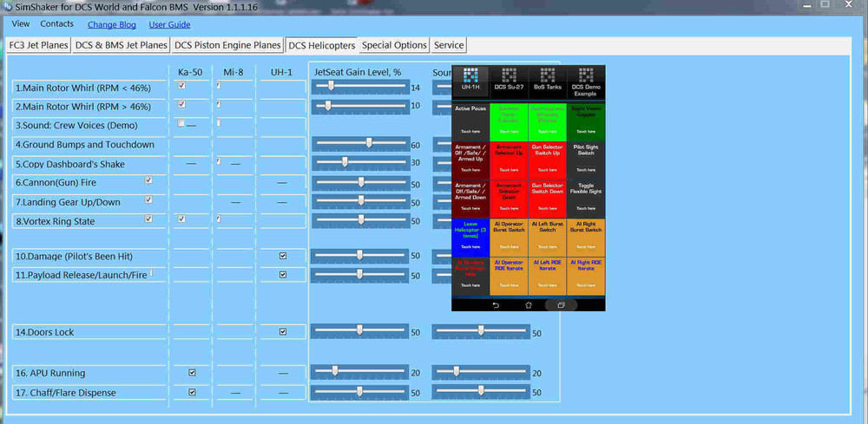Open the Special Options tab

(x=394, y=45)
